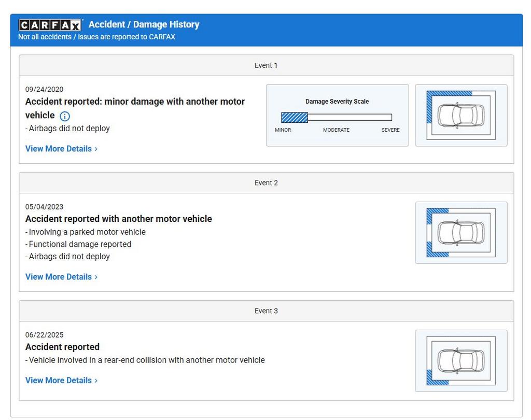Image resolution: width=531 pixels, height=420 pixels.
Task: Click the minor damage accident heading in Event 1
Action: [x=135, y=102]
